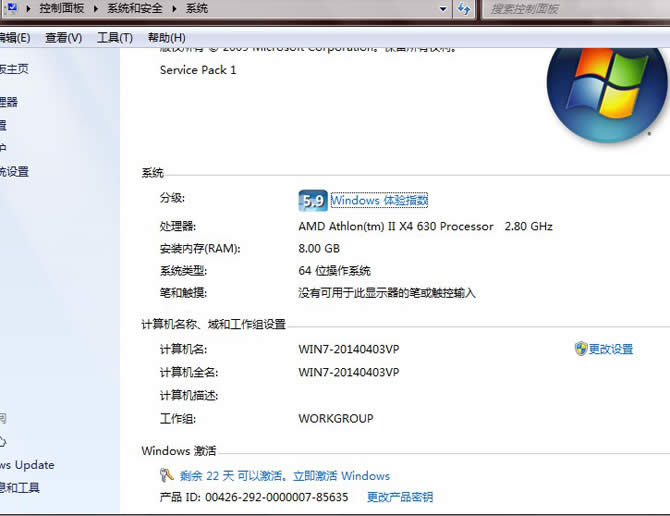
Task: Click the processor text AMD Athlon II X4 630
Action: point(396,226)
